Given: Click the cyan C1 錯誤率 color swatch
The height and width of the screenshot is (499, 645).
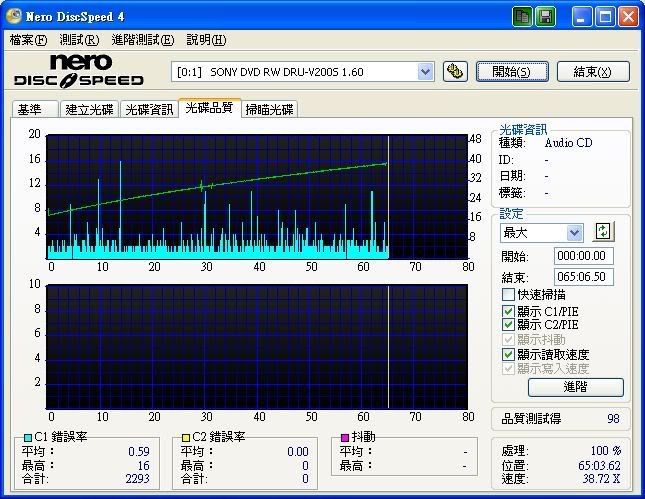Looking at the screenshot, I should click(28, 437).
